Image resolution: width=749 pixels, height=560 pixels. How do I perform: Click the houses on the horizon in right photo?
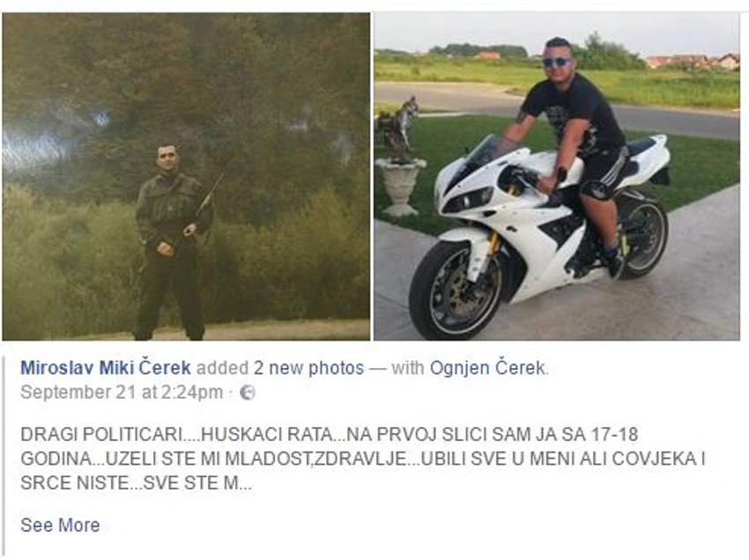[693, 62]
